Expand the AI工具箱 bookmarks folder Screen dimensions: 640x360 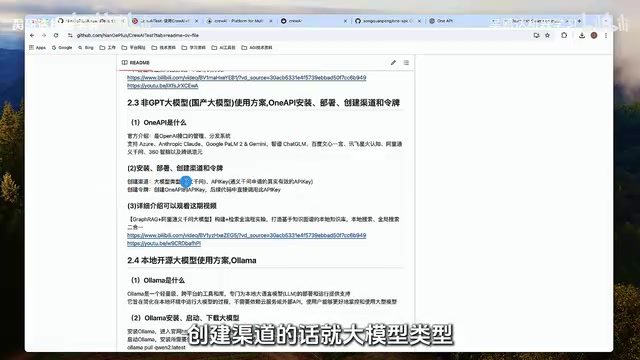click(x=223, y=48)
